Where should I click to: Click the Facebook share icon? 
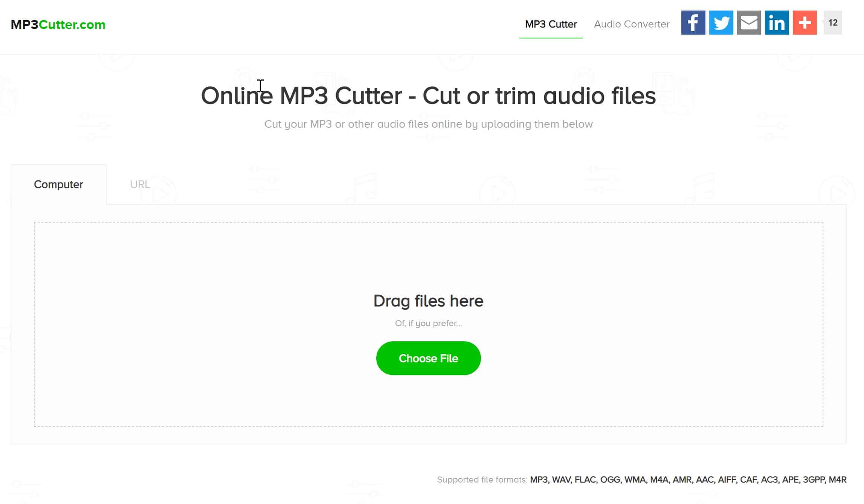click(x=693, y=23)
